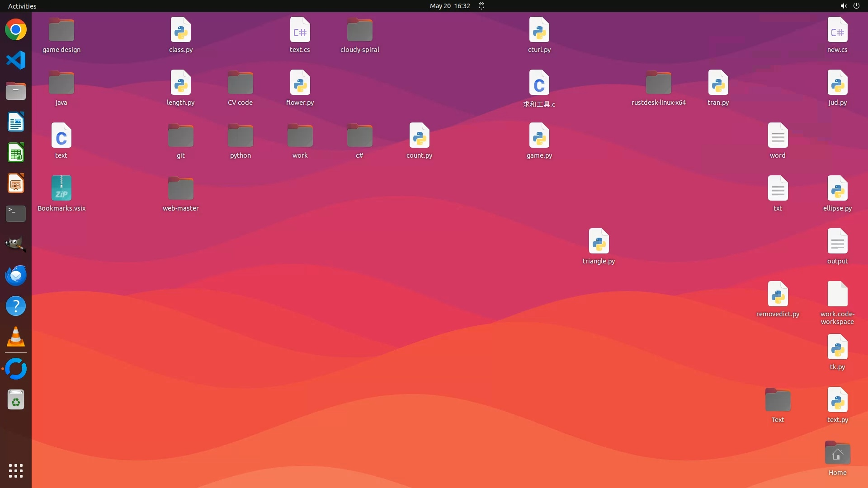This screenshot has height=488, width=868.
Task: Open Google Chrome from the dock
Action: pos(16,30)
